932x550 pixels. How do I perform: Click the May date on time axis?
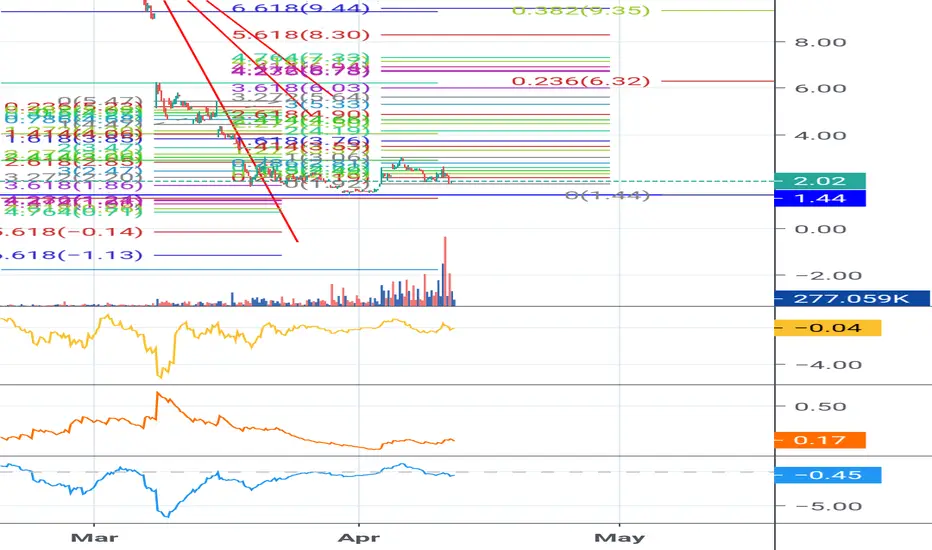click(x=619, y=538)
